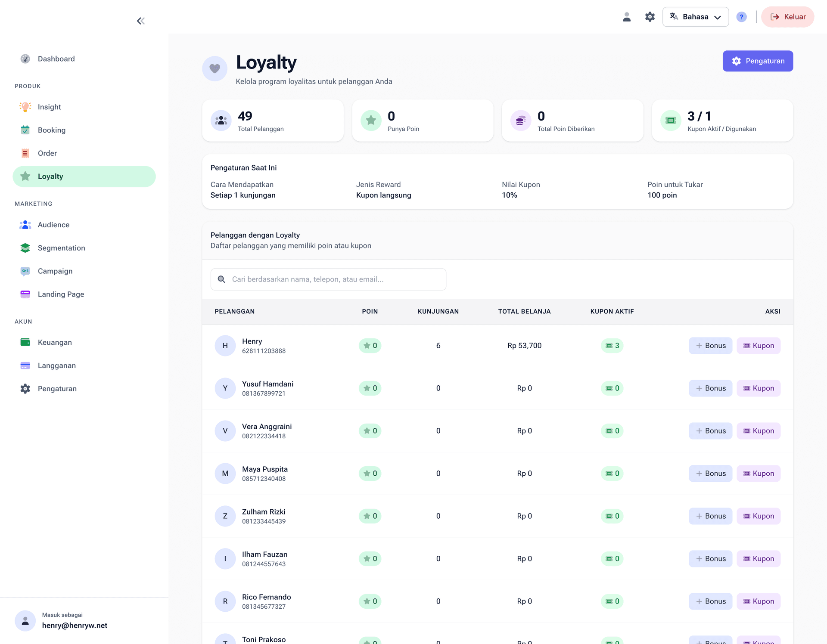Assign a Kupon to Yusuf Hamdani
Image resolution: width=827 pixels, height=644 pixels.
[759, 388]
